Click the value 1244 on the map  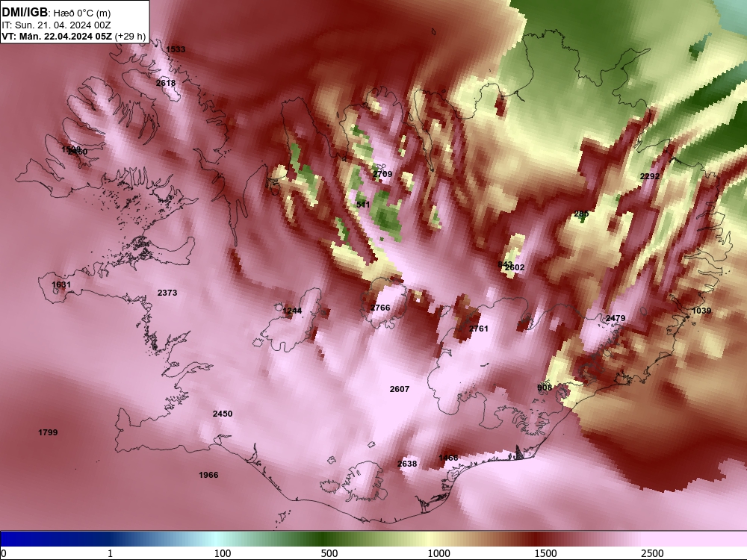[x=292, y=311]
